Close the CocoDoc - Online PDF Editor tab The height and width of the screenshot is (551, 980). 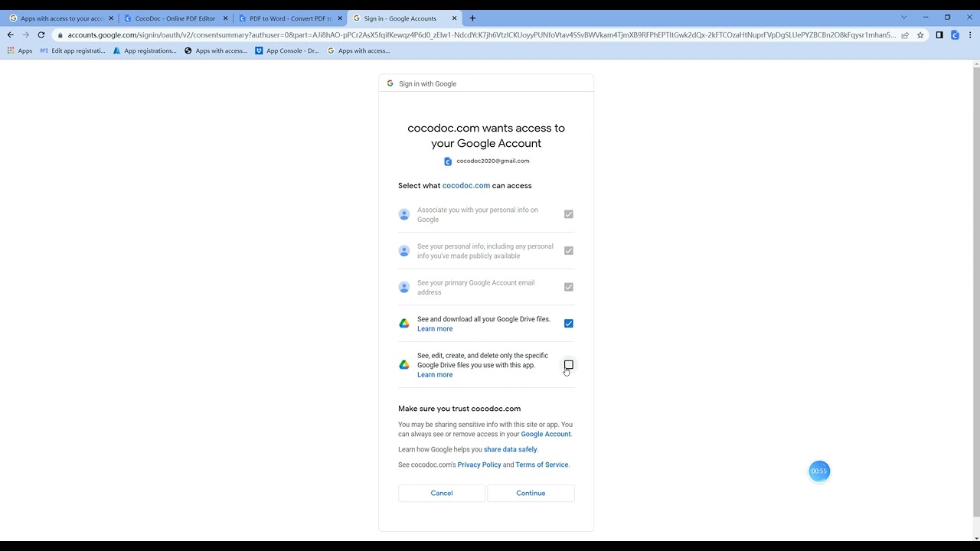tap(225, 18)
